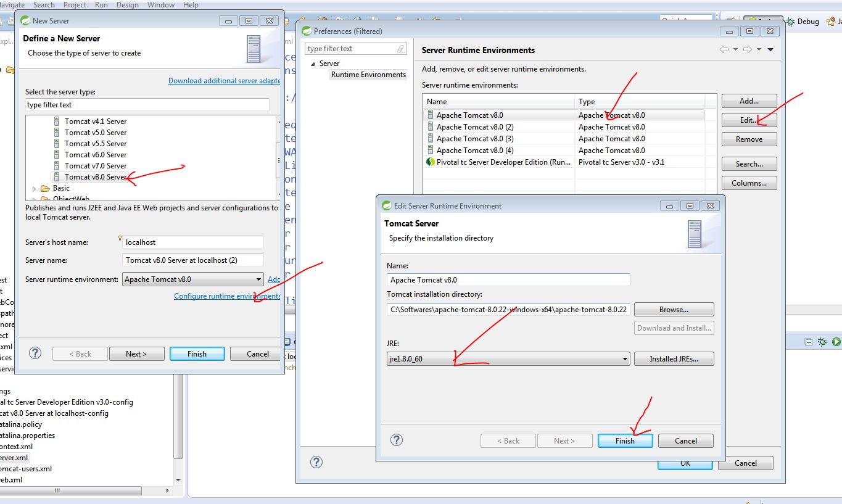Switch to the Debug perspective
842x504 pixels.
click(x=803, y=22)
